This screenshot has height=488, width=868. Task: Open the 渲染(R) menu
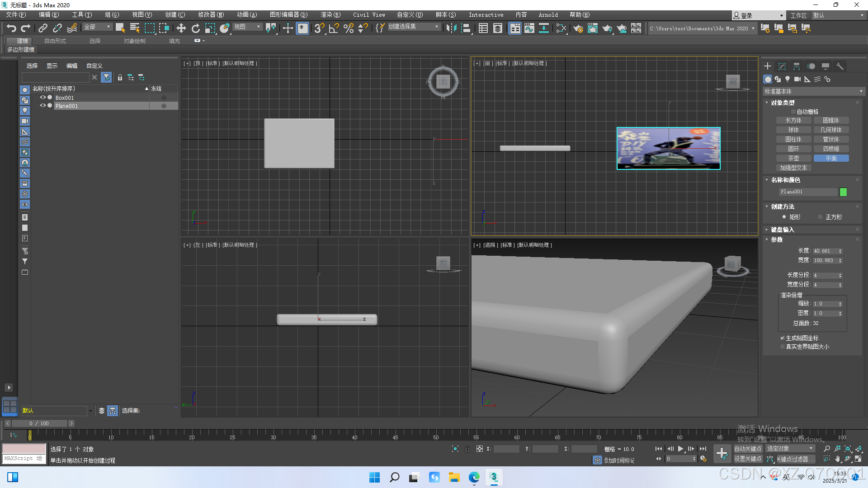tap(330, 15)
